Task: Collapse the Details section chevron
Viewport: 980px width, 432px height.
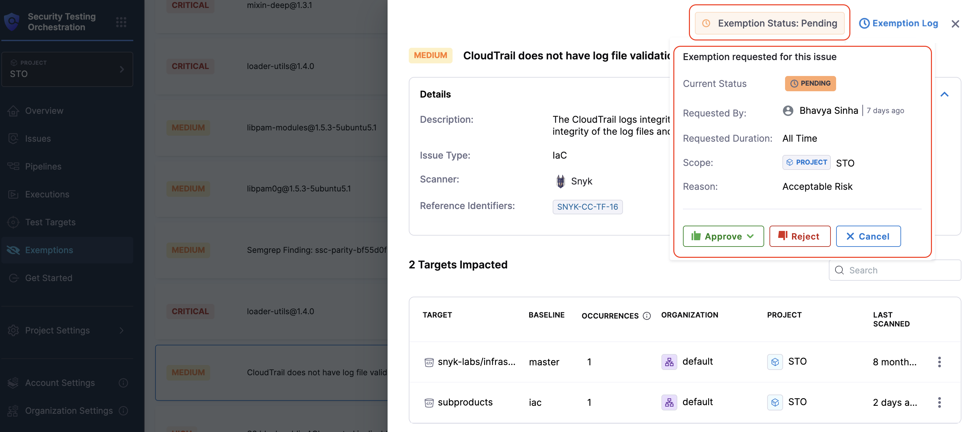Action: (x=944, y=94)
